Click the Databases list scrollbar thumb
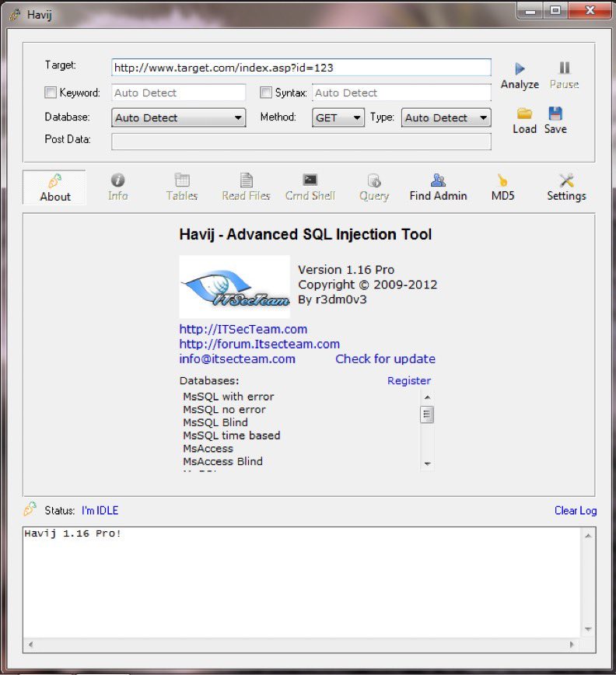The image size is (616, 675). (427, 414)
